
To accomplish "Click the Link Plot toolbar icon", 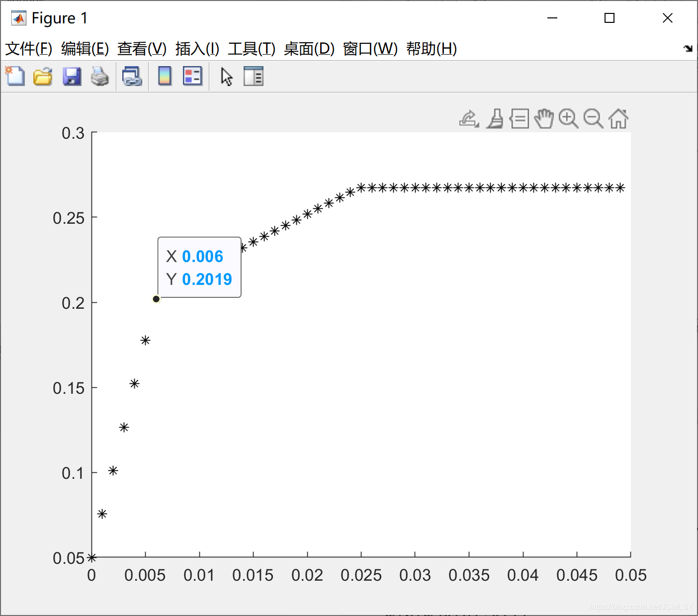I will (132, 76).
